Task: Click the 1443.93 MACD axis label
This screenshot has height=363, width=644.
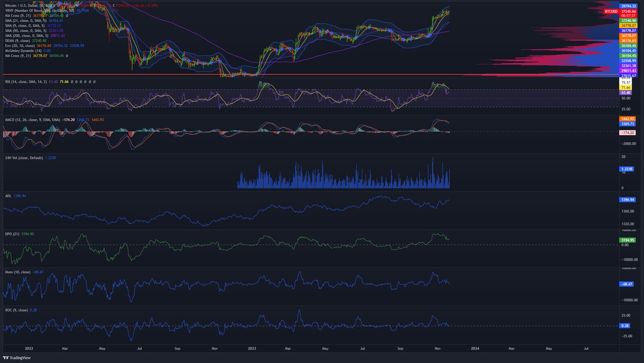Action: click(x=628, y=118)
